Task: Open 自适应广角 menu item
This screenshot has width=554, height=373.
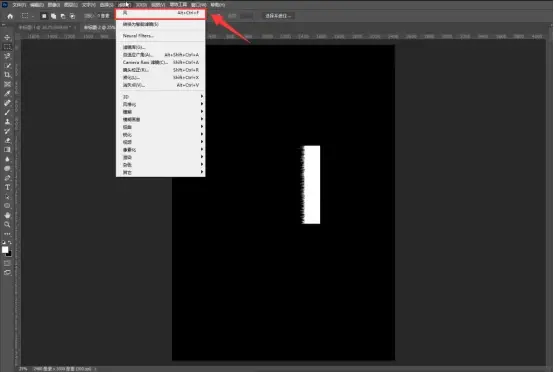Action: 160,55
